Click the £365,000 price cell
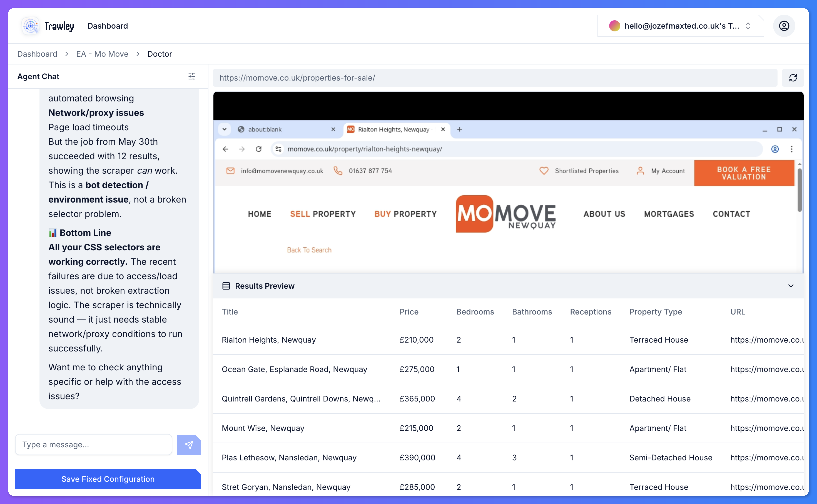The image size is (817, 504). click(x=417, y=399)
